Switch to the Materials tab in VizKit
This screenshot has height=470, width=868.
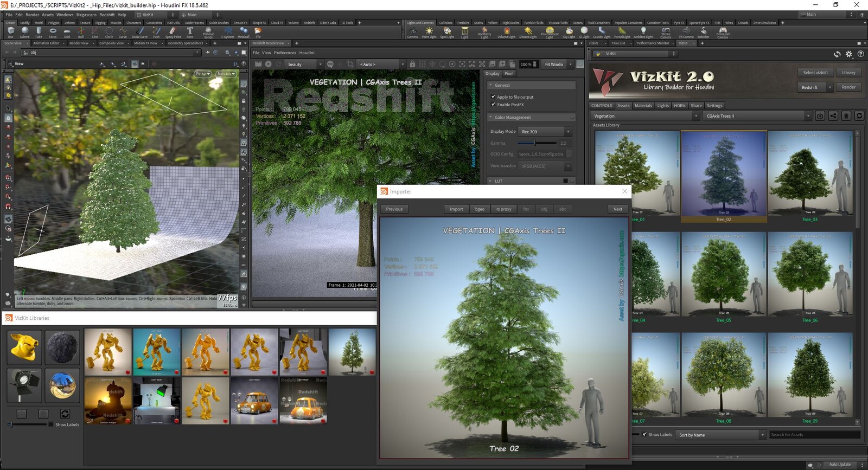click(x=643, y=106)
